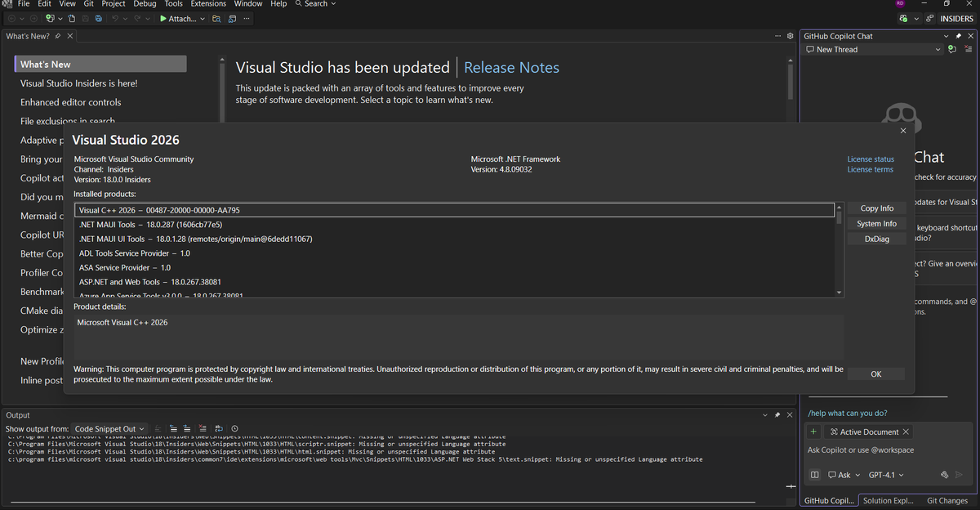The image size is (980, 510).
Task: Remove Active Document context chip
Action: pos(906,432)
